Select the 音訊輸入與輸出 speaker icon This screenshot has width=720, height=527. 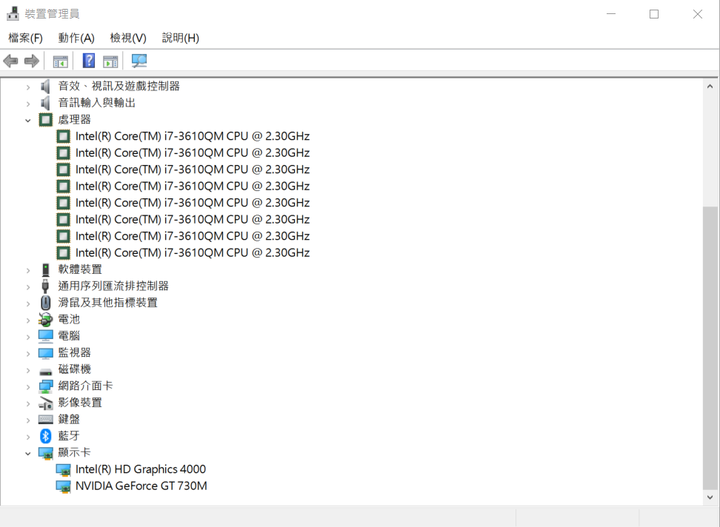[x=45, y=103]
